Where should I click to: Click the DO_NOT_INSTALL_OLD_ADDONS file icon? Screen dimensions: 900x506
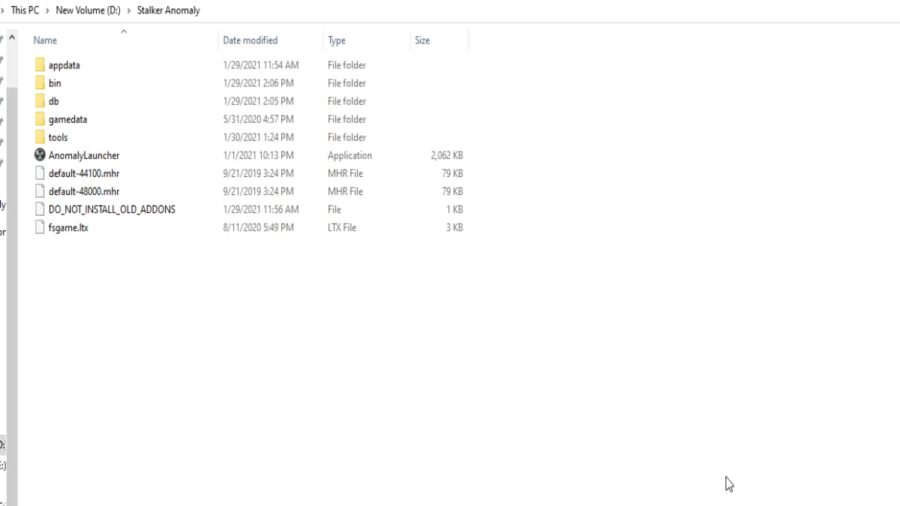(40, 209)
